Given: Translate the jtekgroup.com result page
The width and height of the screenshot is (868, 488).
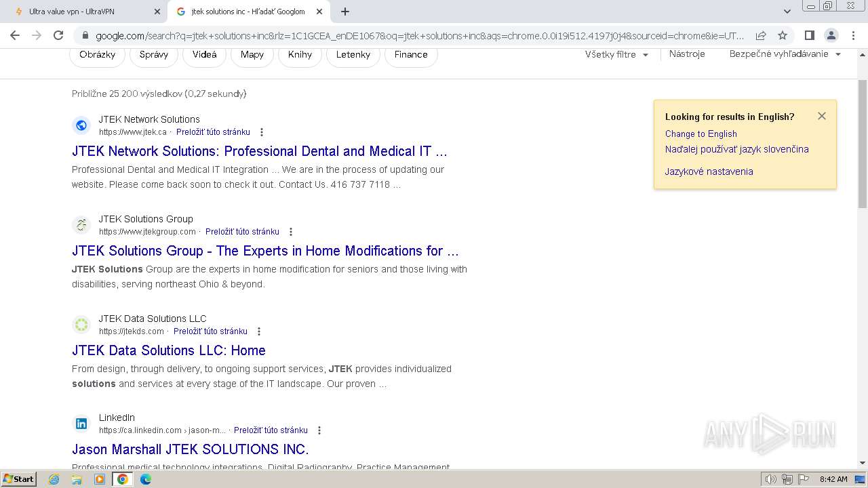Looking at the screenshot, I should [x=242, y=232].
